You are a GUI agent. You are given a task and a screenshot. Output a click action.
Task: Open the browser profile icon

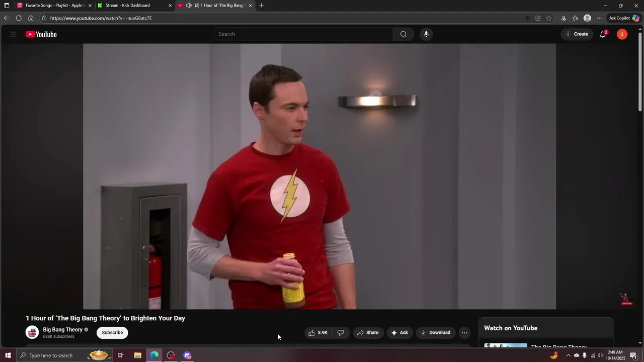coord(587,18)
